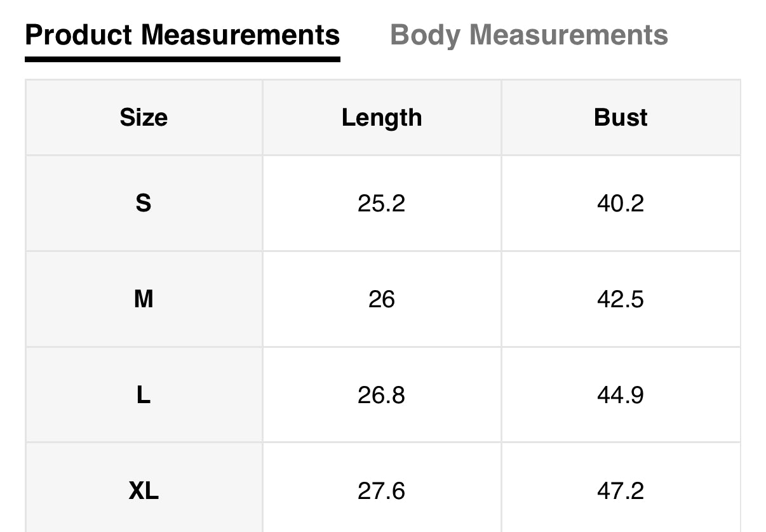Select the XL size row label
This screenshot has height=532, width=766.
(144, 491)
